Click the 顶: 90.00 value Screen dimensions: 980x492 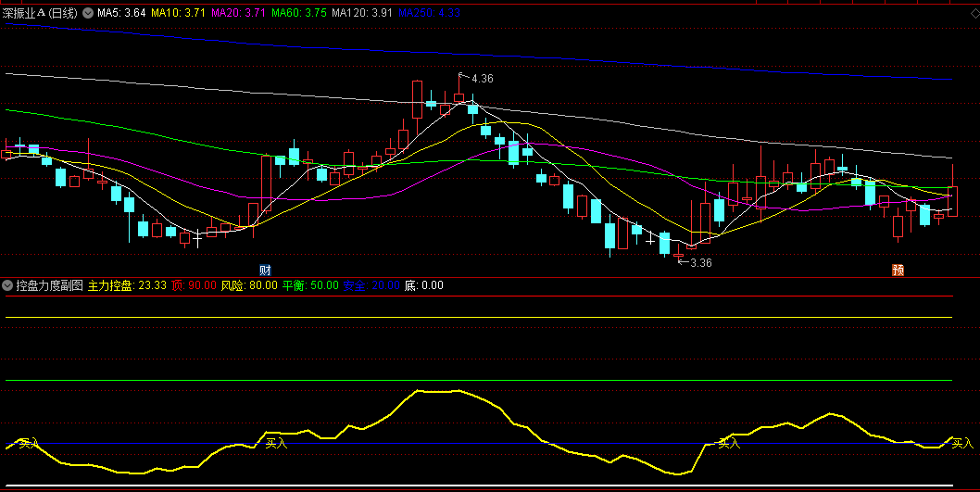pos(194,285)
